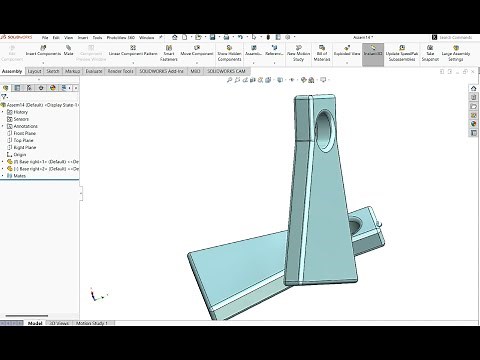Open the SOLIDWORKS Add-Ins tab
Screen dimensions: 480x360
point(161,71)
